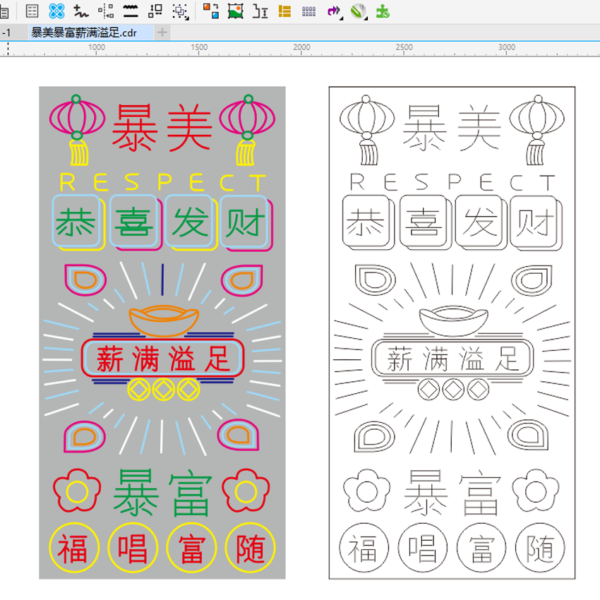600x600 pixels.
Task: Click the dashed mirror-line squares icon
Action: 106,11
